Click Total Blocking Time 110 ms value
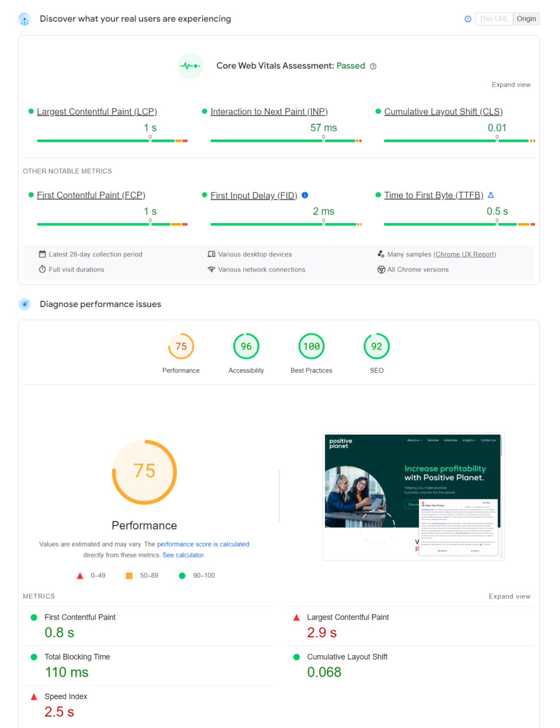Viewport: 560px width, 728px height. (x=67, y=672)
